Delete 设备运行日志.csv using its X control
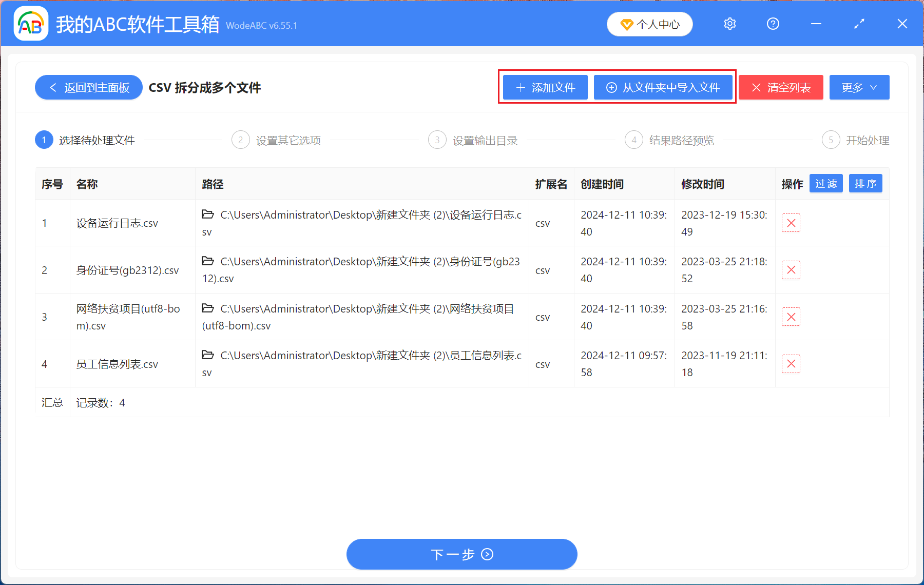This screenshot has width=924, height=585. coord(791,223)
